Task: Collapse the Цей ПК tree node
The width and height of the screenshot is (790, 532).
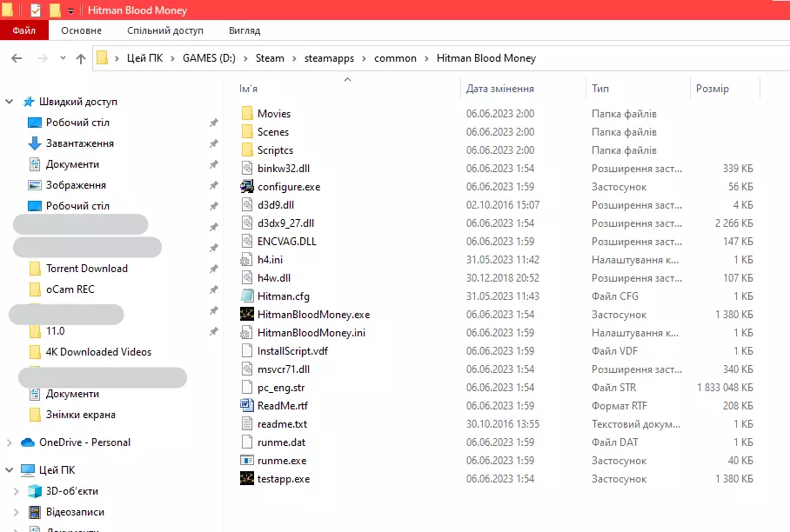Action: click(9, 470)
